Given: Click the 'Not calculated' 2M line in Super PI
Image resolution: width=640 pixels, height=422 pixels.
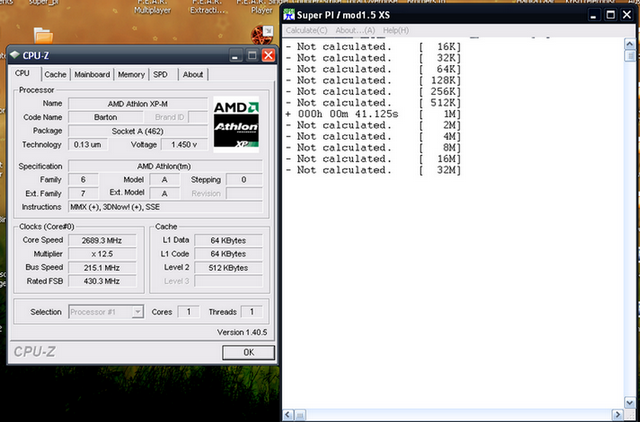Looking at the screenshot, I should point(373,125).
